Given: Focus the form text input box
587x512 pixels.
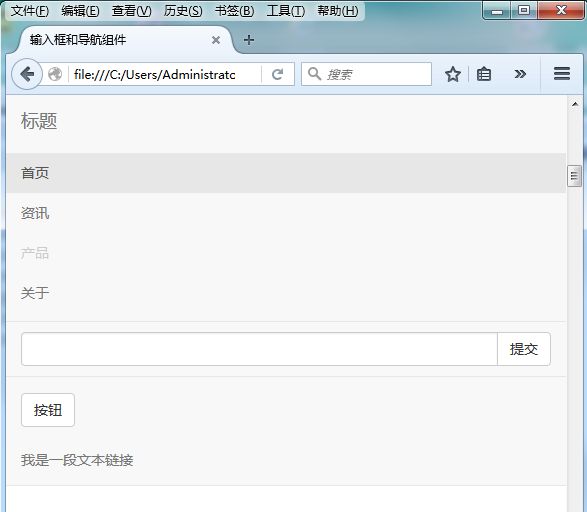Looking at the screenshot, I should pyautogui.click(x=259, y=349).
